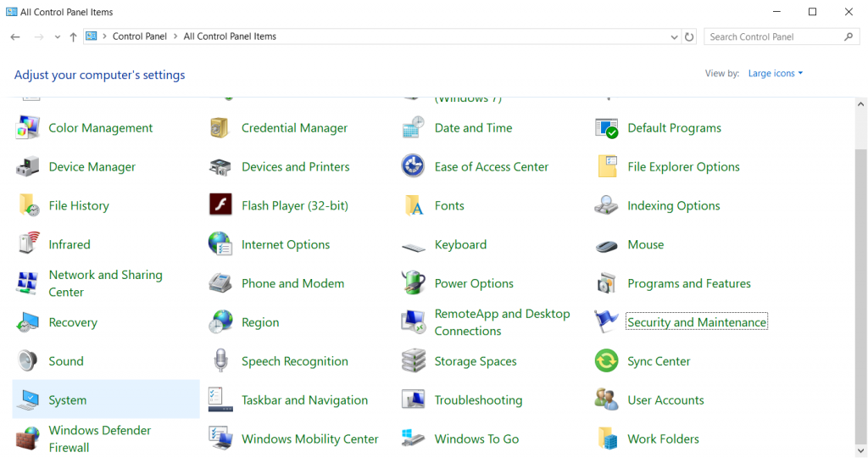This screenshot has height=458, width=868.
Task: Click the Search Control Panel field
Action: pyautogui.click(x=781, y=36)
